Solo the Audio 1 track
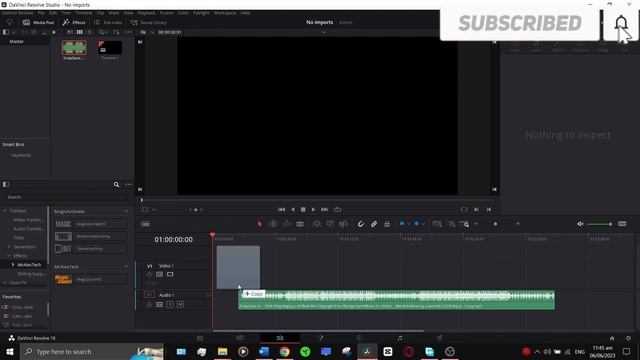640x360 pixels. [170, 304]
